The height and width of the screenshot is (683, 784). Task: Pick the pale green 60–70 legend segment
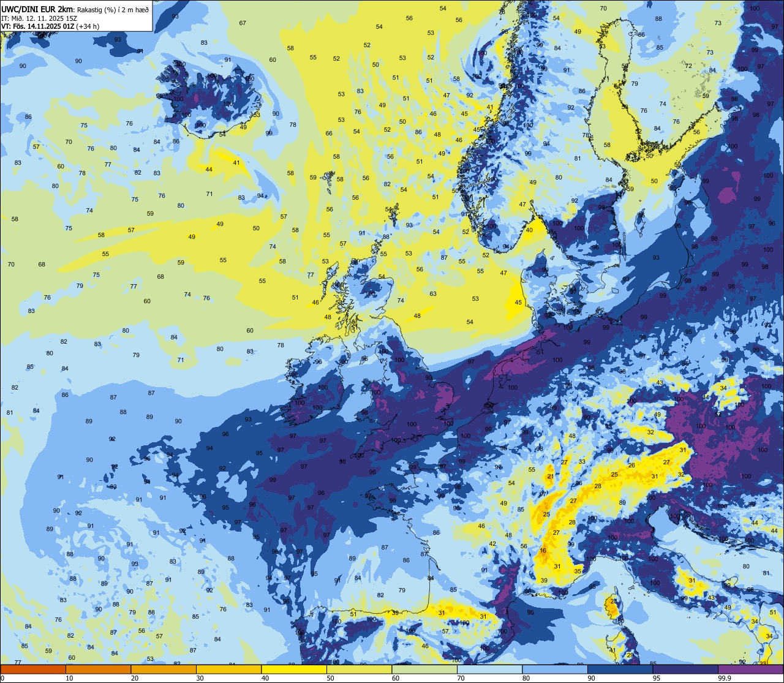click(x=424, y=670)
